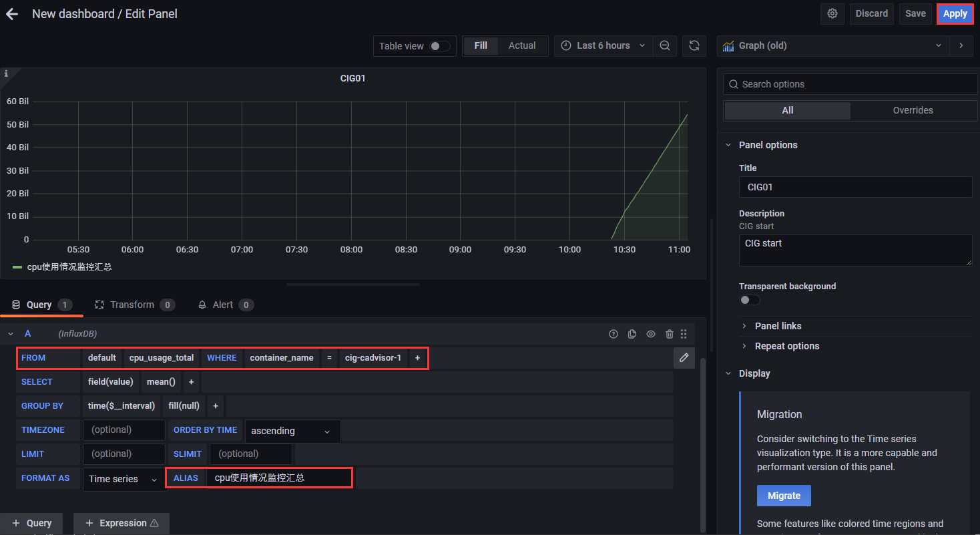Click default retention policy segment
Viewport: 980px width, 535px height.
point(102,358)
